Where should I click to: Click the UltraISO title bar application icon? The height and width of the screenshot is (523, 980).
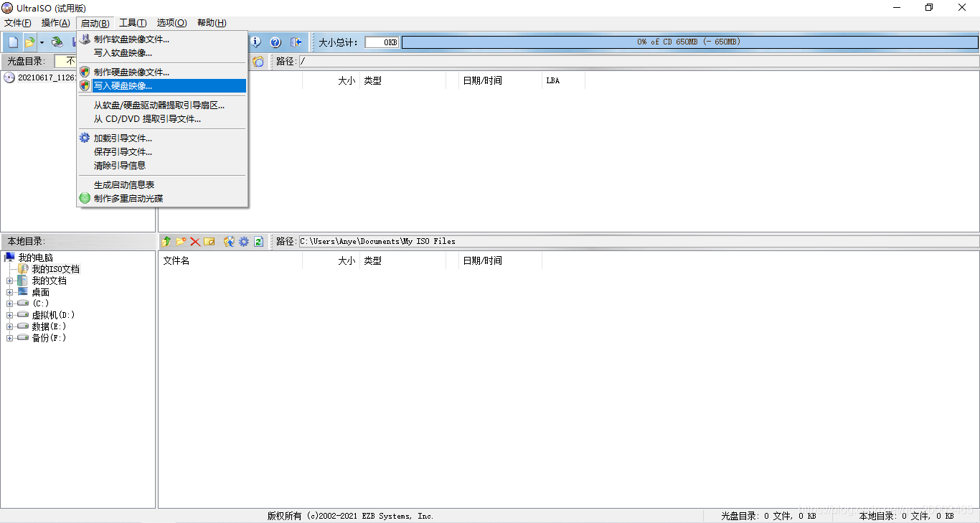[8, 8]
